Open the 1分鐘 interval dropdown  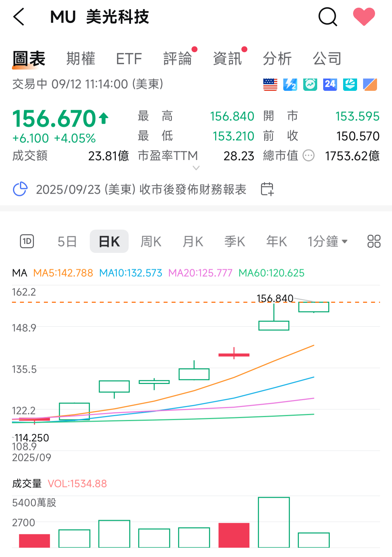pyautogui.click(x=327, y=241)
